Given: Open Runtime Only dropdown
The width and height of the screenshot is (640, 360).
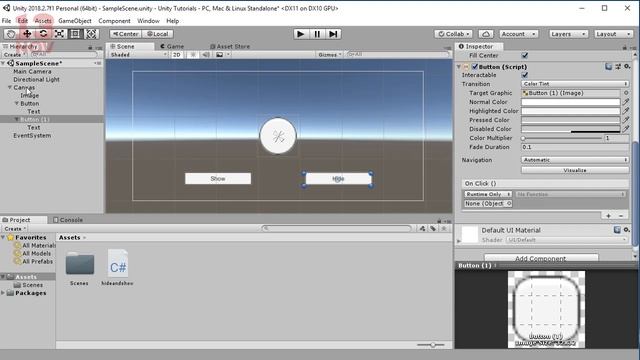Looking at the screenshot, I should pos(488,194).
